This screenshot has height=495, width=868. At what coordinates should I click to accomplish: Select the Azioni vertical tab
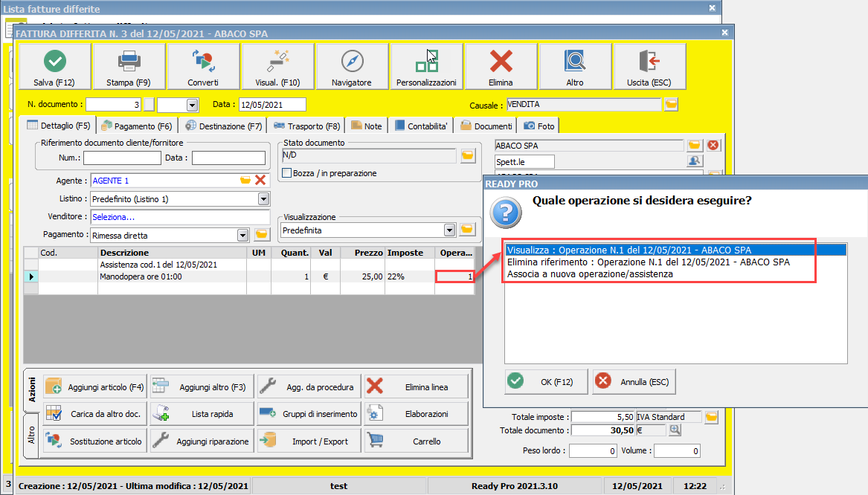[31, 389]
